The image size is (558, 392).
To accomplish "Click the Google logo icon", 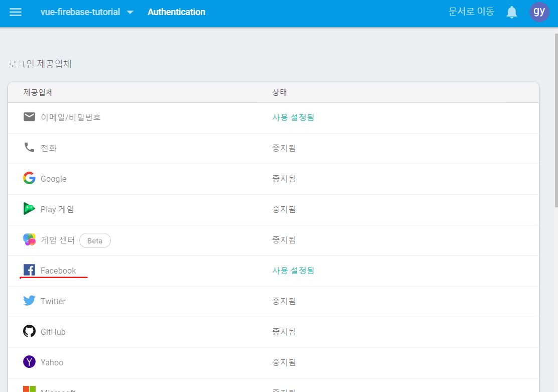I will click(x=29, y=178).
